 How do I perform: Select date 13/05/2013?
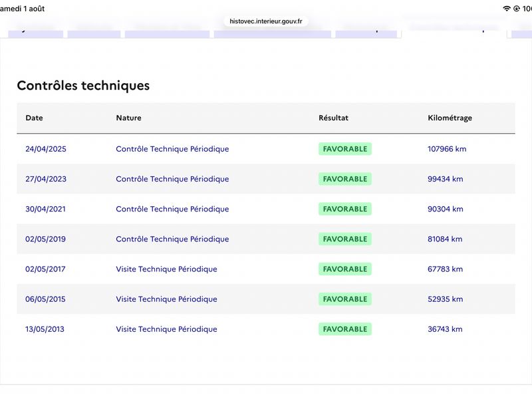(x=45, y=329)
